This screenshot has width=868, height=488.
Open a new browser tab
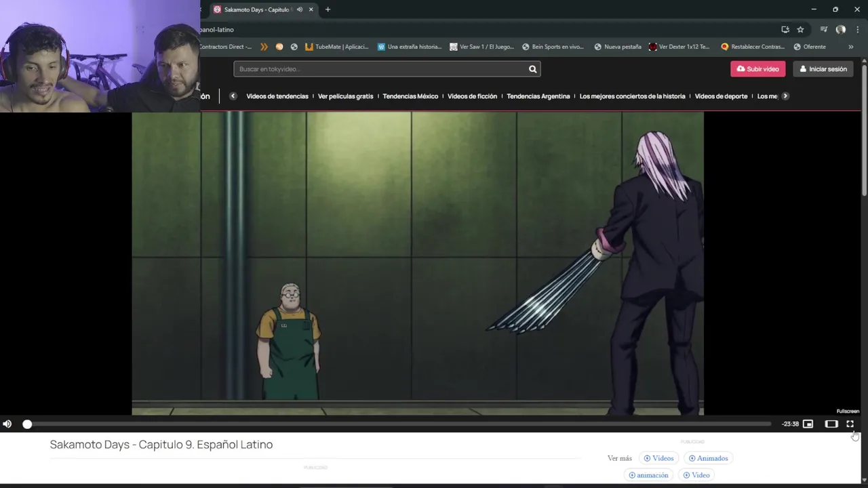(x=328, y=9)
